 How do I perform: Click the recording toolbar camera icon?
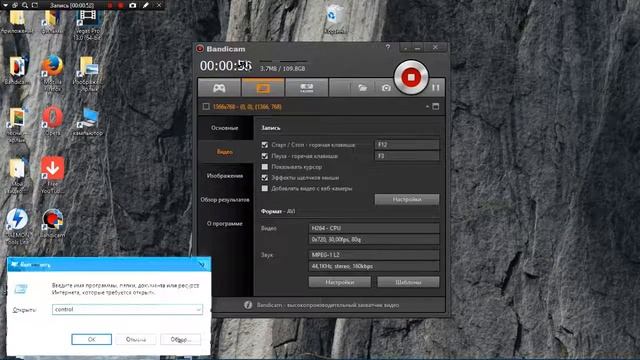[132, 5]
